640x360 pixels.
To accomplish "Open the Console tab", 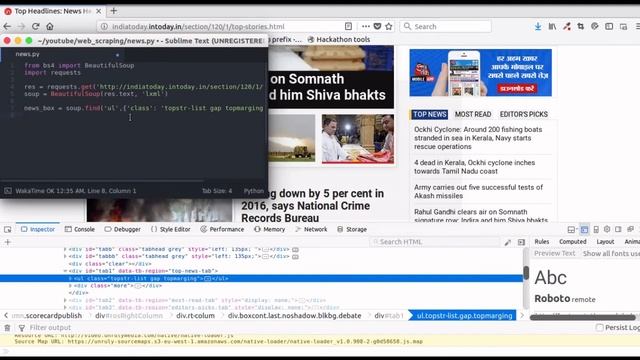I will (x=80, y=229).
